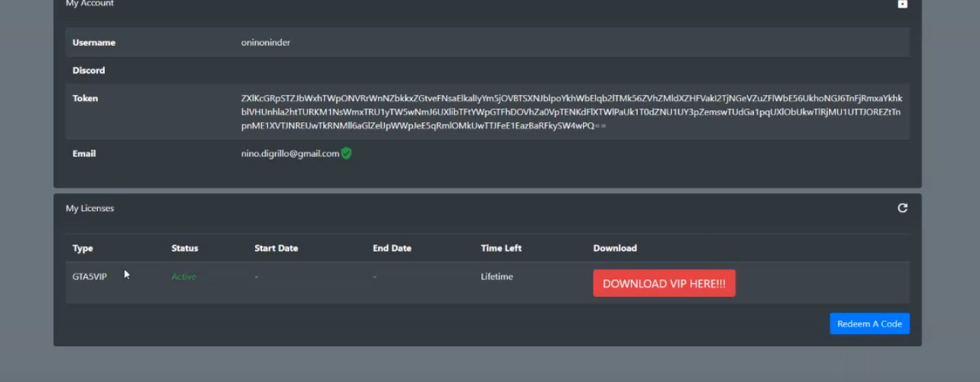Open the Redeem A Code dialog
980x382 pixels.
[869, 324]
